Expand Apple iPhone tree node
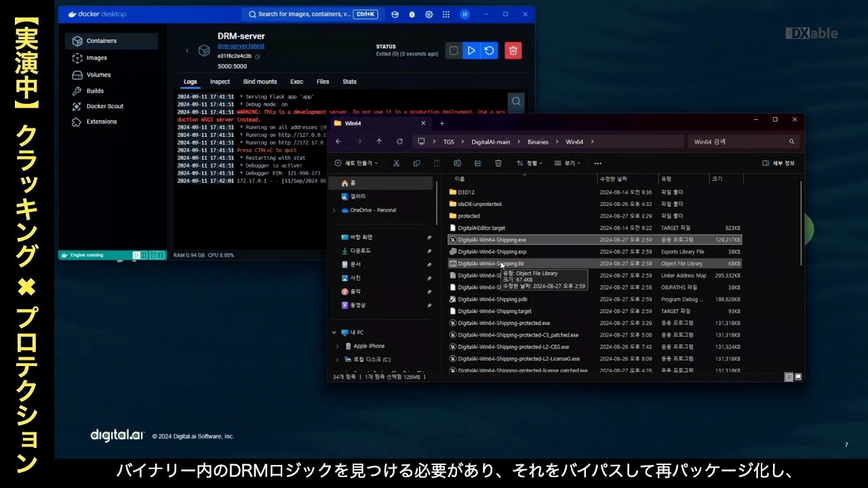 pyautogui.click(x=338, y=346)
